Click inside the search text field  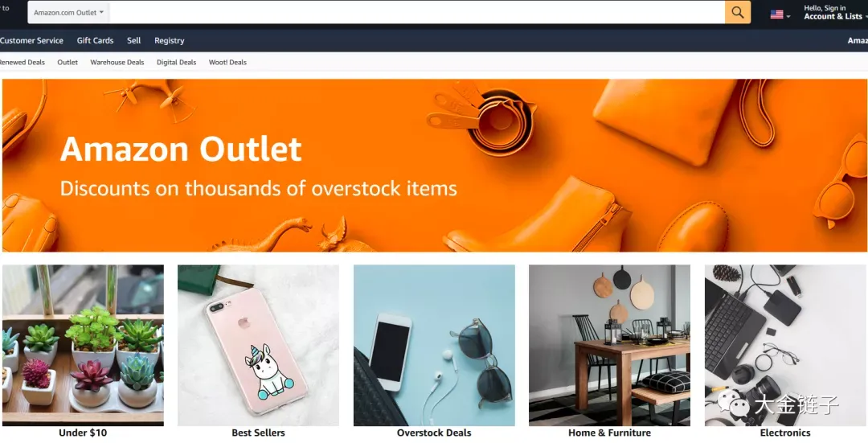point(417,12)
